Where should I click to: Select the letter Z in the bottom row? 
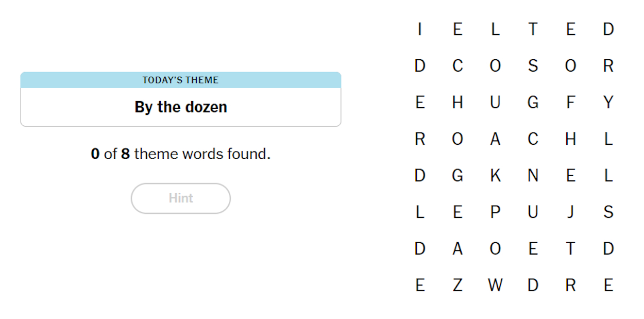[x=457, y=284]
